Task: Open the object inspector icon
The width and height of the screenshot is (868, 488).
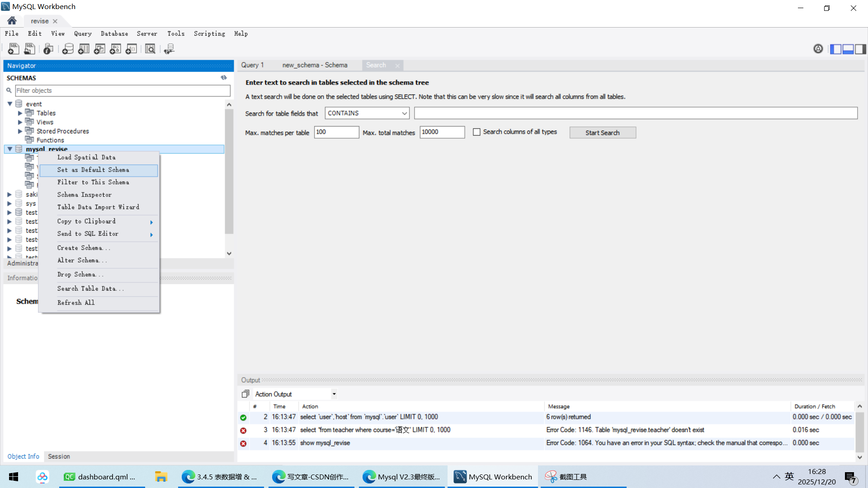Action: pos(48,49)
